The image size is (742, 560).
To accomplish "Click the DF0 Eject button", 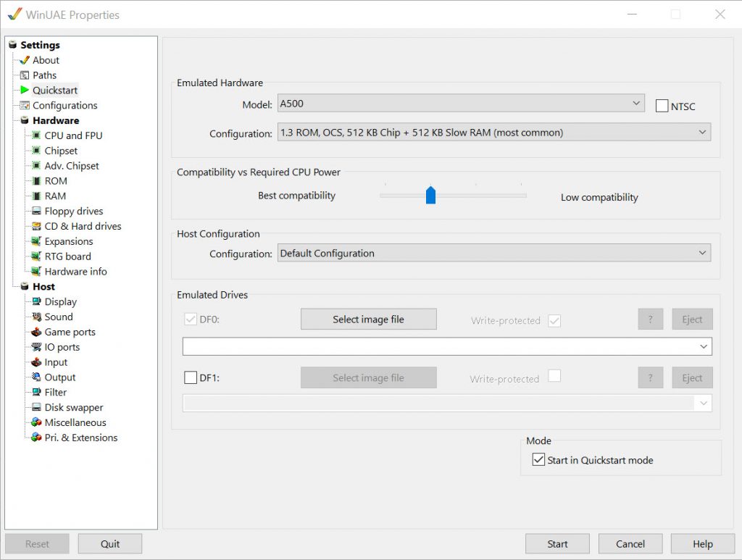I will [692, 319].
